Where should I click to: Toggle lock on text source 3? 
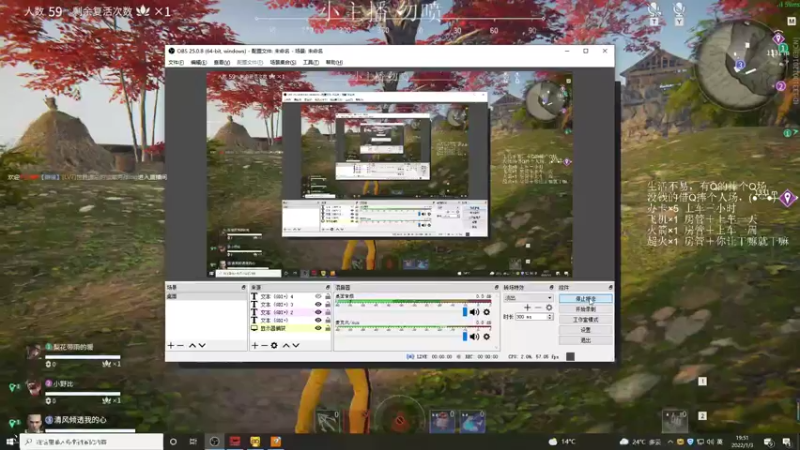(328, 304)
